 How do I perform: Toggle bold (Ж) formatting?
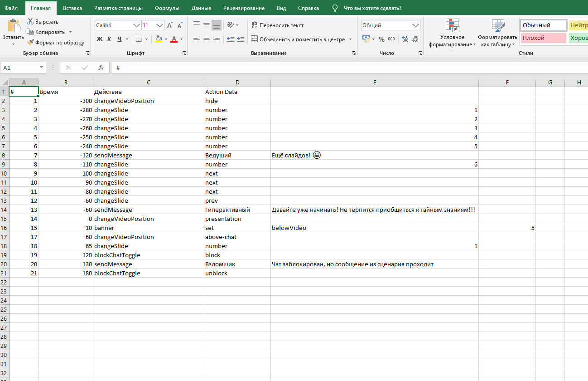[x=100, y=39]
